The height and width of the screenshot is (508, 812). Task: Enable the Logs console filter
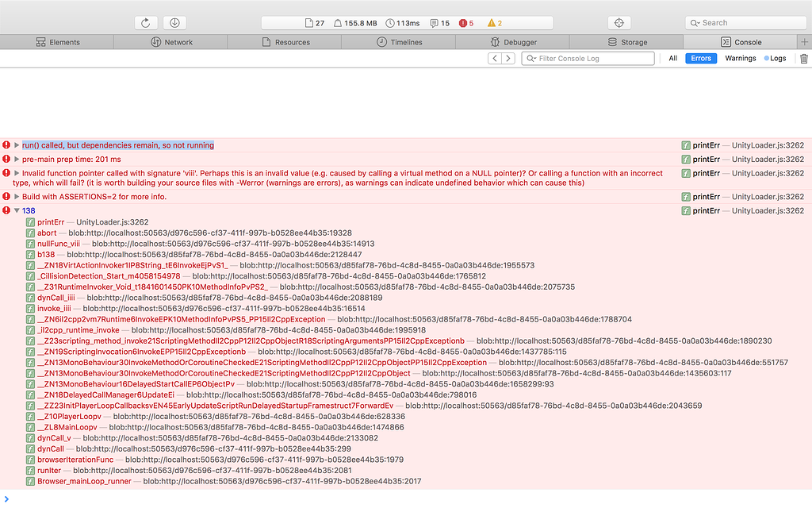pyautogui.click(x=776, y=58)
